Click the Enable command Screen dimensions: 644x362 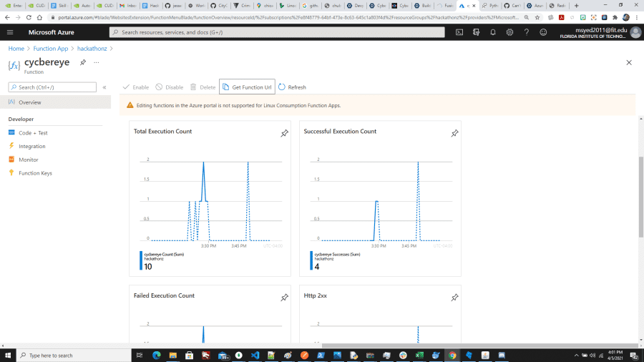pos(136,87)
